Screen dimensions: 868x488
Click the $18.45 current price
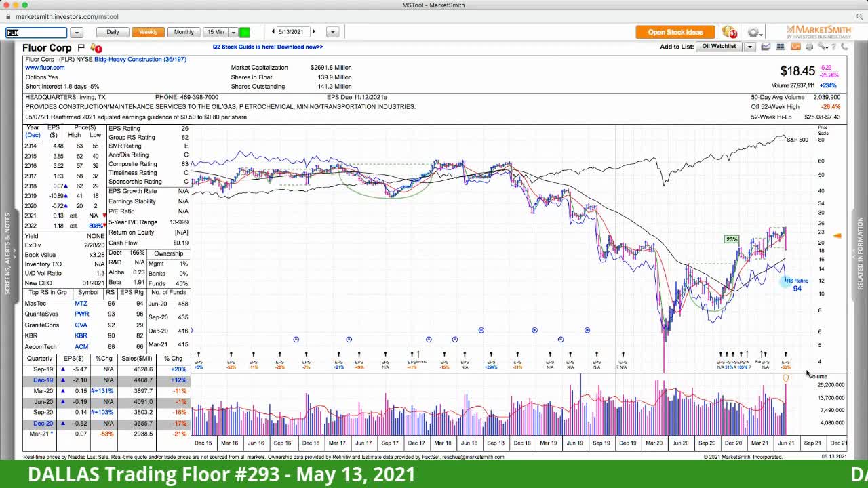(x=797, y=70)
